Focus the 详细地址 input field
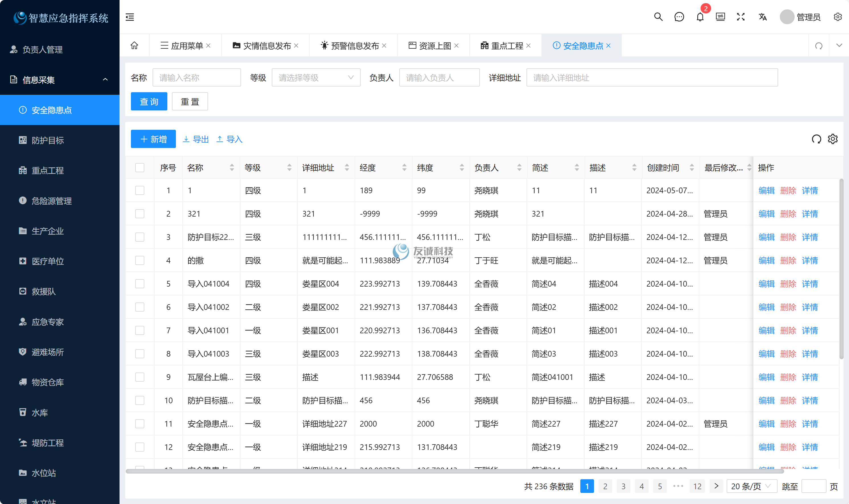The image size is (849, 504). (x=652, y=78)
